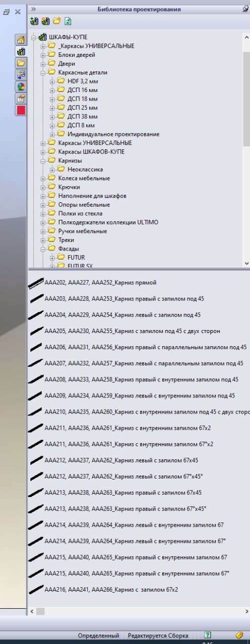The height and width of the screenshot is (644, 250).
Task: Open the Custom Properties tab in sidebar
Action: click(x=21, y=98)
